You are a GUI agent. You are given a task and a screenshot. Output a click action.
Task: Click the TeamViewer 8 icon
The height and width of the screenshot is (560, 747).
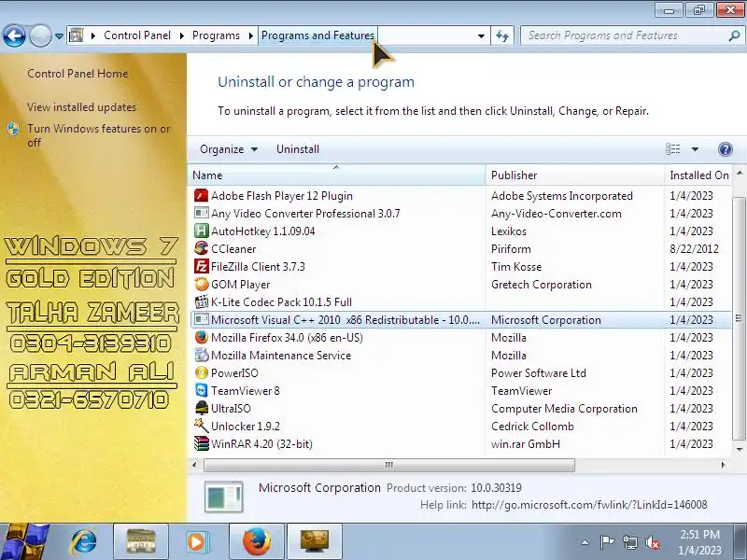pyautogui.click(x=202, y=390)
